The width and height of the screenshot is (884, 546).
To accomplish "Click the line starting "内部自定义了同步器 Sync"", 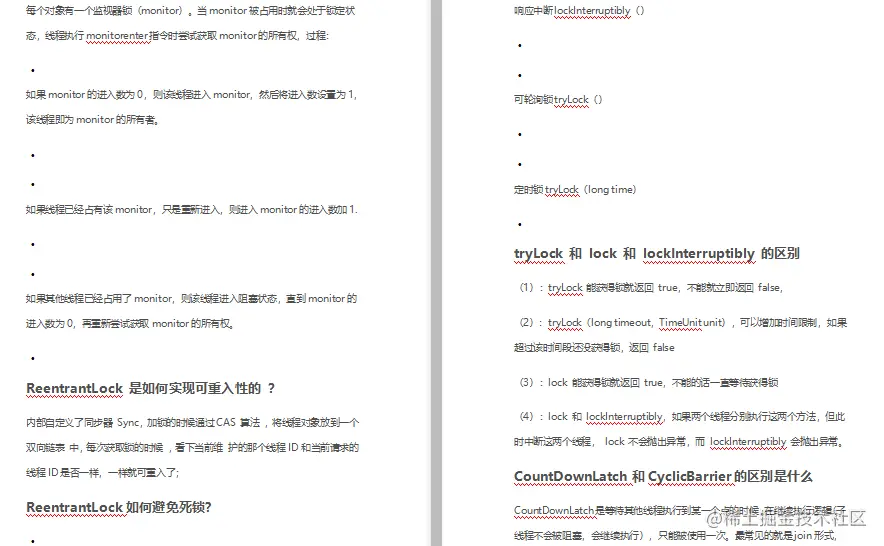I will point(193,422).
